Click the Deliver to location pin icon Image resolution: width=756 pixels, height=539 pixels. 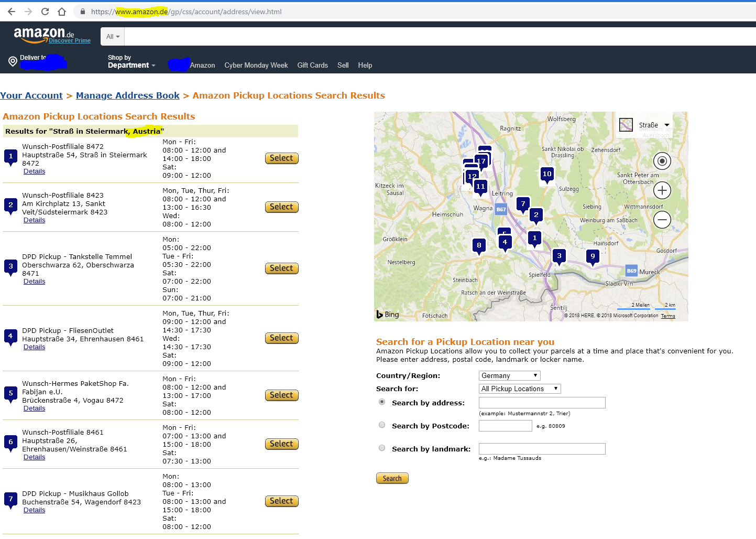coord(13,61)
